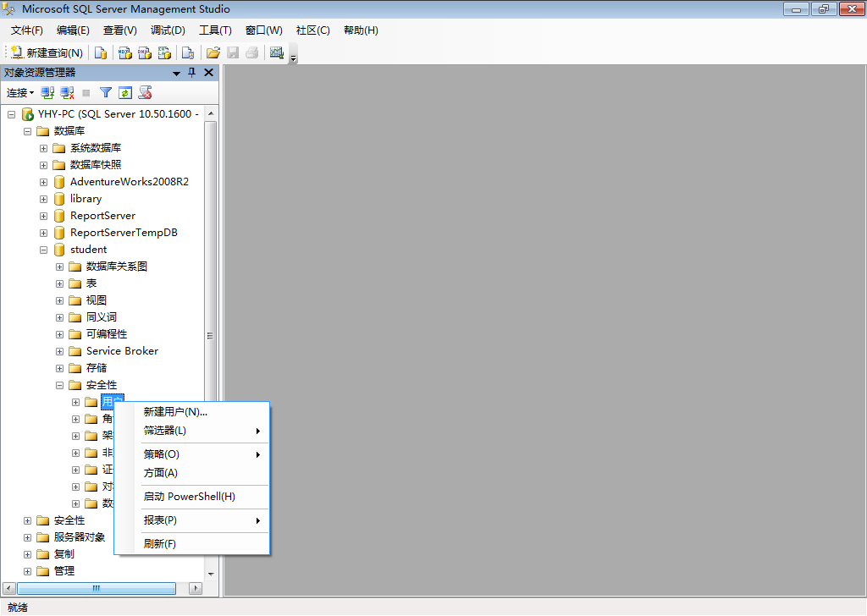867x616 pixels.
Task: Choose 方面(A) from context menu
Action: click(x=192, y=473)
